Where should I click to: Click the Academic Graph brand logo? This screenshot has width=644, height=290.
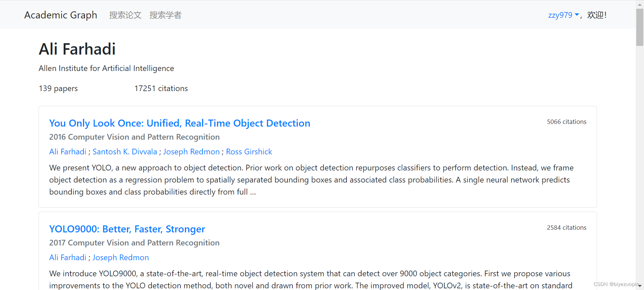pos(61,15)
